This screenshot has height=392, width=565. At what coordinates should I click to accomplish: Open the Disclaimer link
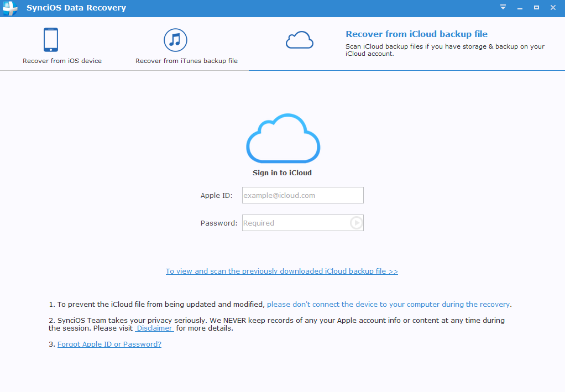tap(155, 328)
